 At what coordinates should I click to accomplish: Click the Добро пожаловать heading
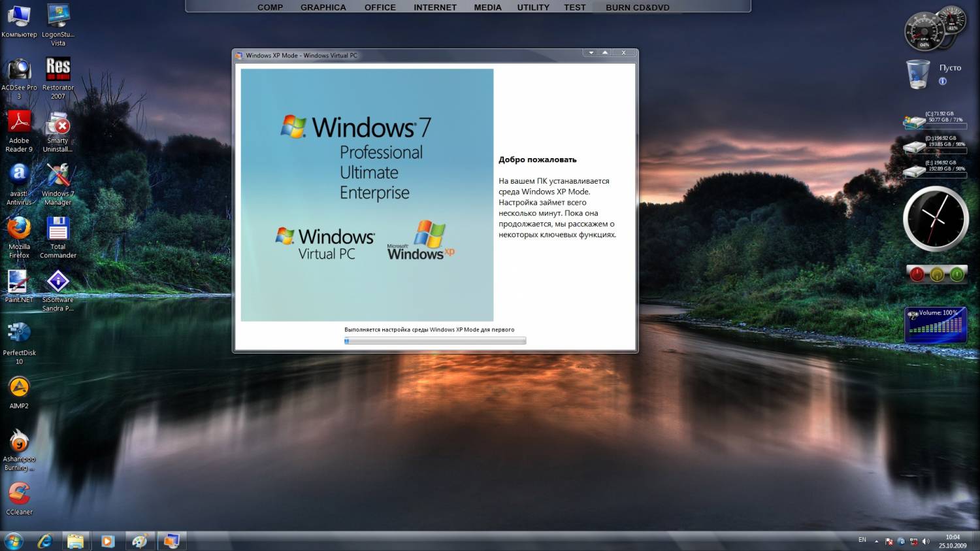point(538,159)
